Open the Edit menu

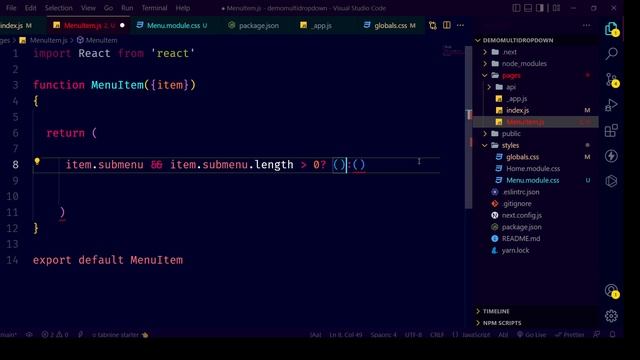tap(30, 8)
